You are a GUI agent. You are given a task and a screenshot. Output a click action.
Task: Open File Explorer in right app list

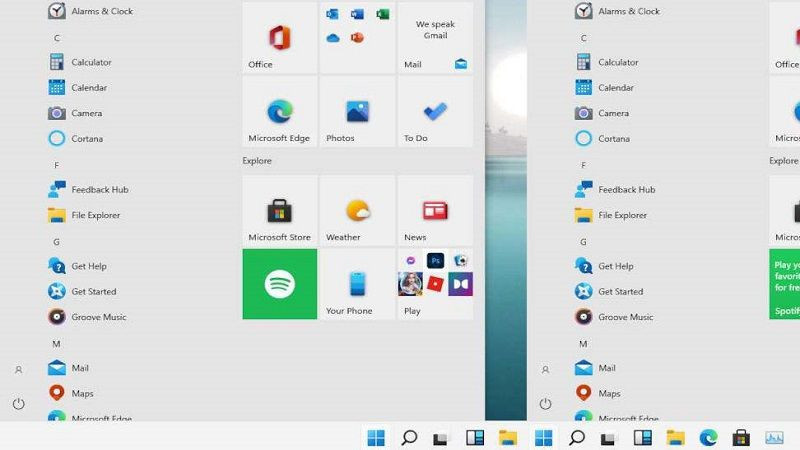pos(611,215)
